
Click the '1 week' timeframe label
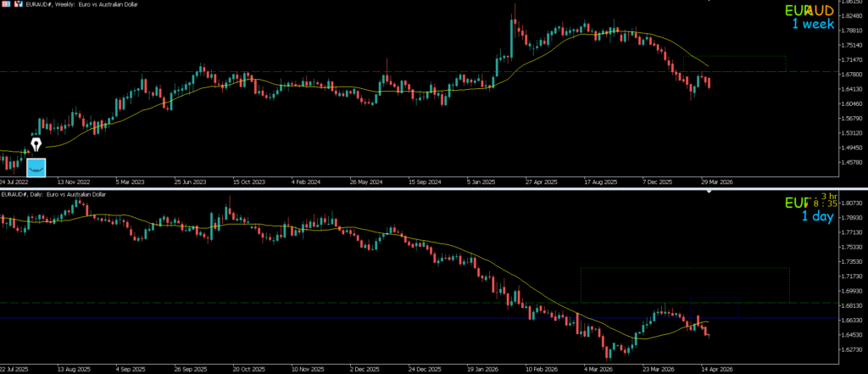click(814, 24)
